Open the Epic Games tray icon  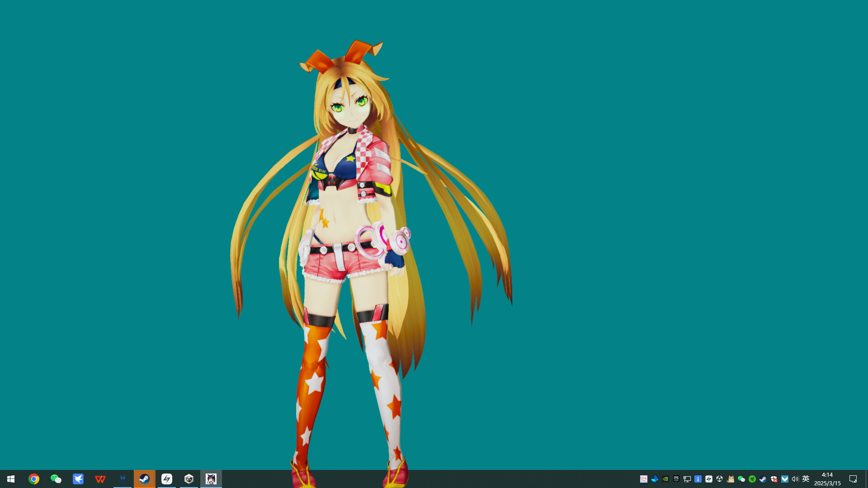[x=676, y=479]
